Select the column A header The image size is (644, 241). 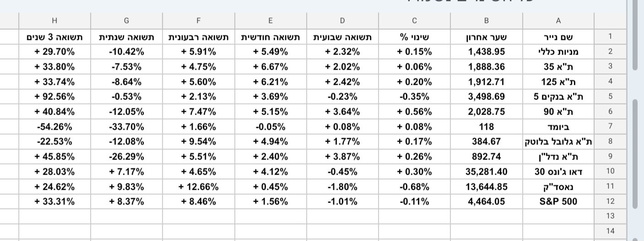click(558, 20)
